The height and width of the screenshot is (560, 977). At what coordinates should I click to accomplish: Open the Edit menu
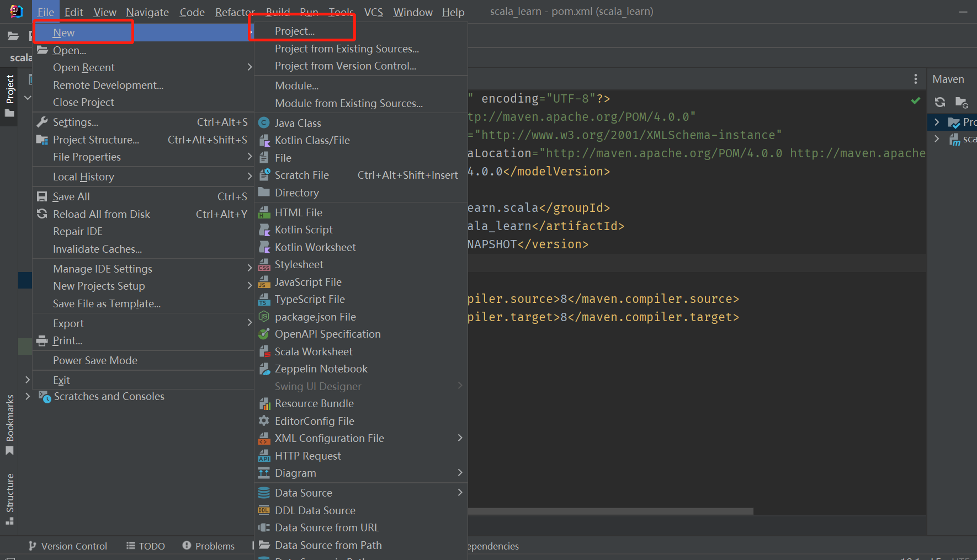(x=73, y=12)
